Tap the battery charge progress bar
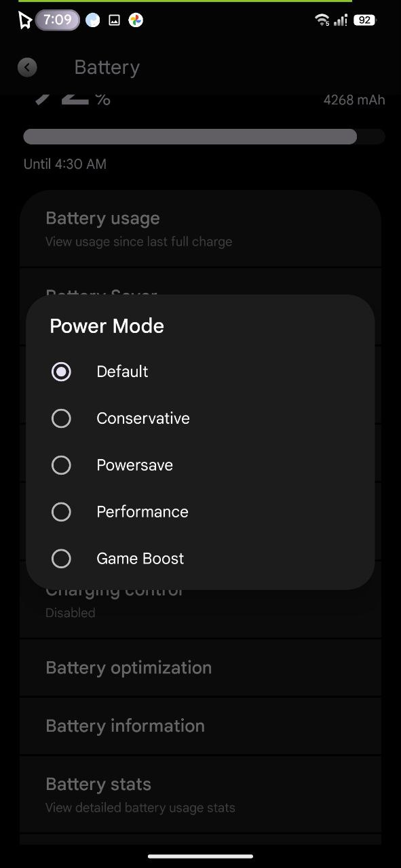The image size is (401, 868). pos(204,136)
